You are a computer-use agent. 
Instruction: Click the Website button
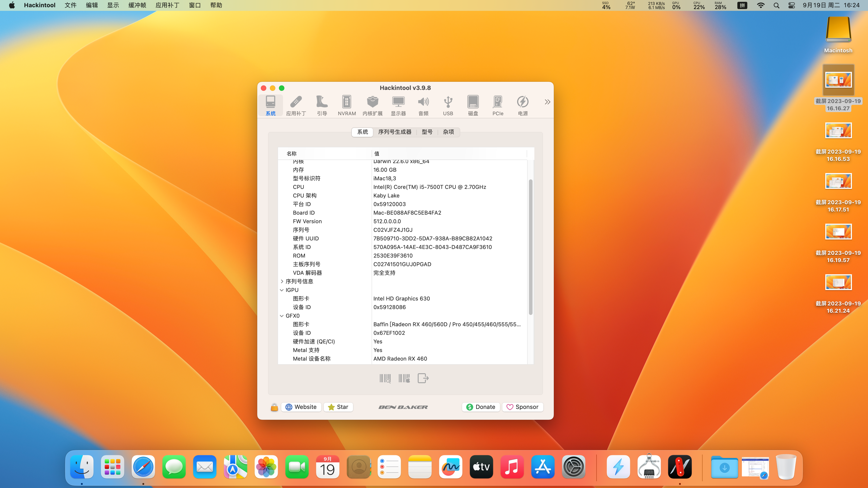pyautogui.click(x=301, y=407)
